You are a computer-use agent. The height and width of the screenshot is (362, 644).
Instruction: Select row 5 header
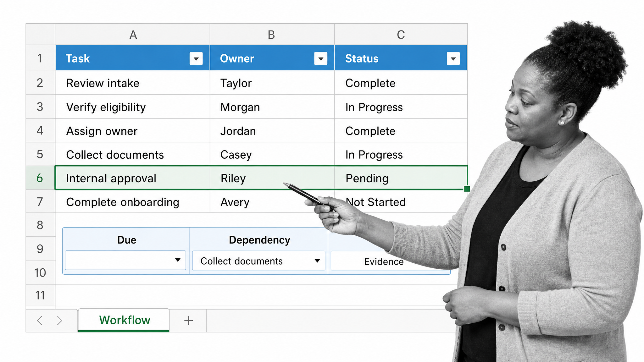[40, 154]
